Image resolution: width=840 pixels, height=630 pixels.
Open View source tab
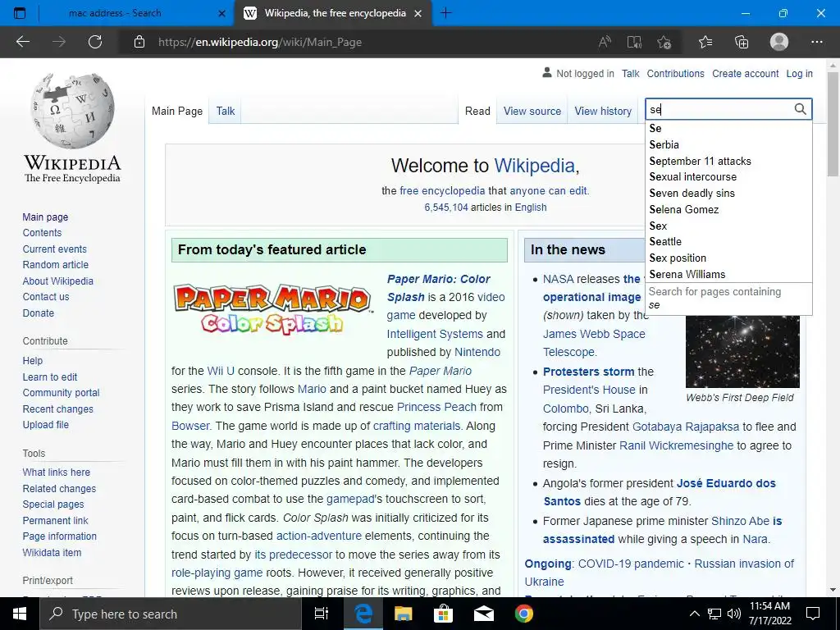(532, 111)
